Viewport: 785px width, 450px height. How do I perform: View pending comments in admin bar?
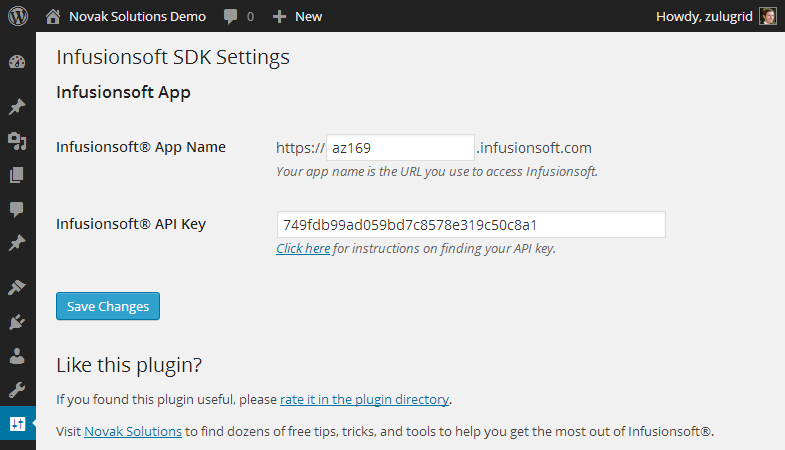tap(239, 17)
